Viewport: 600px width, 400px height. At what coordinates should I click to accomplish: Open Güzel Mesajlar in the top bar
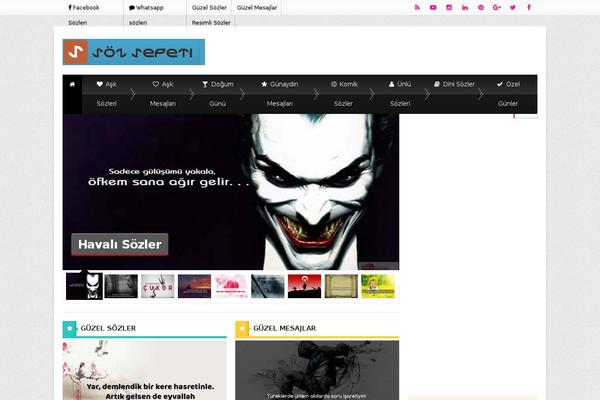coord(257,8)
